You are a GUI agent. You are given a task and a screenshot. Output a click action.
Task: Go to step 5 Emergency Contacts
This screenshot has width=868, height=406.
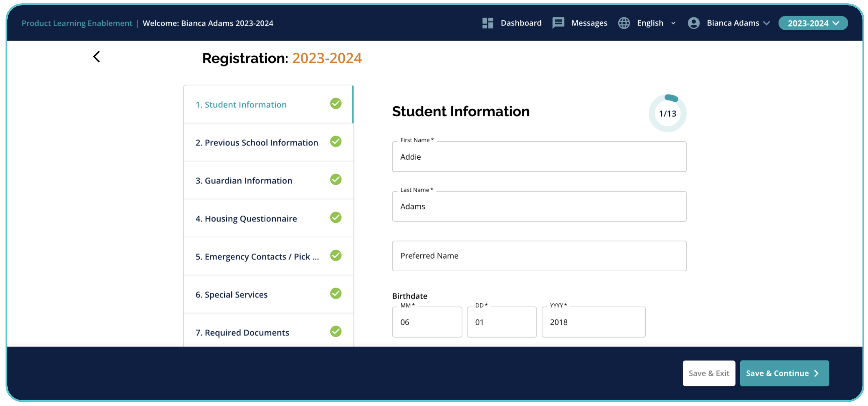click(x=257, y=257)
